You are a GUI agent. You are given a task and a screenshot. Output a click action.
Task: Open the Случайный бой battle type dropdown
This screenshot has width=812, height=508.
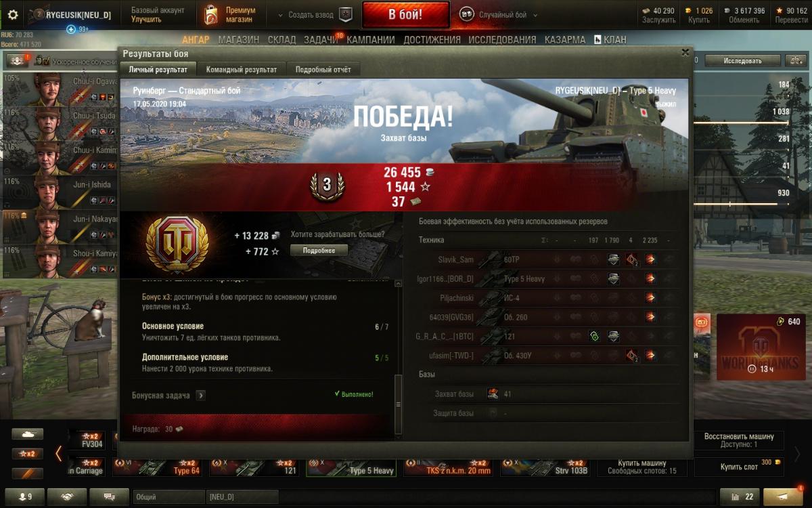point(499,14)
